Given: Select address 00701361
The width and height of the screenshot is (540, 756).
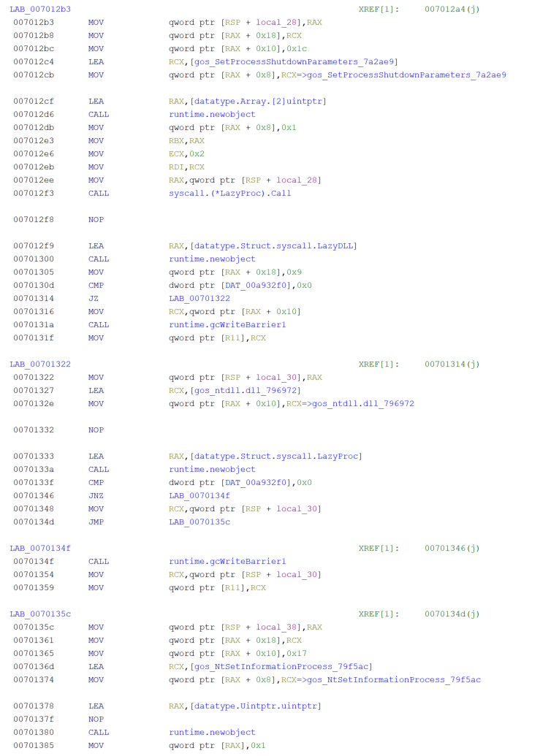Looking at the screenshot, I should coord(34,641).
